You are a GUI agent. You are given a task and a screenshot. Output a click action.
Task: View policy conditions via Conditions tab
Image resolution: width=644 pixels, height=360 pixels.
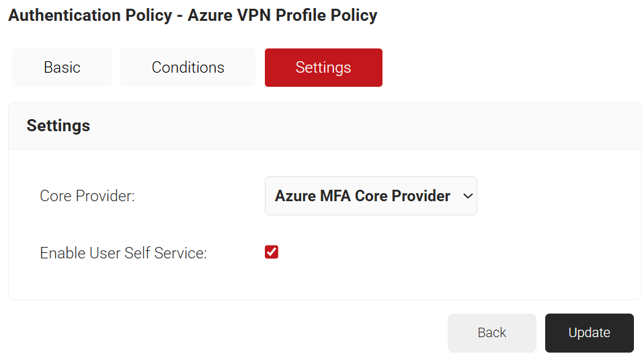tap(188, 67)
